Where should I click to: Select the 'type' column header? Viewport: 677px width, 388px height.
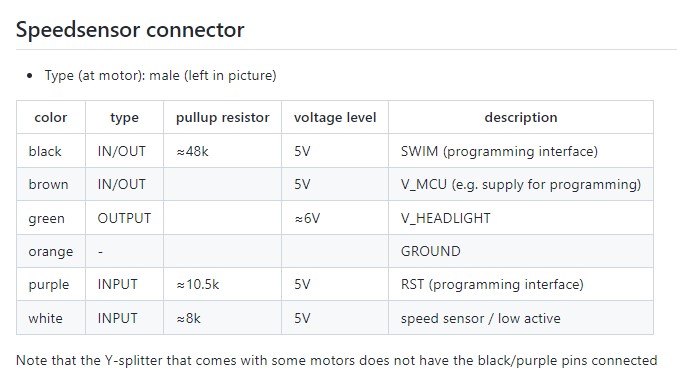124,117
